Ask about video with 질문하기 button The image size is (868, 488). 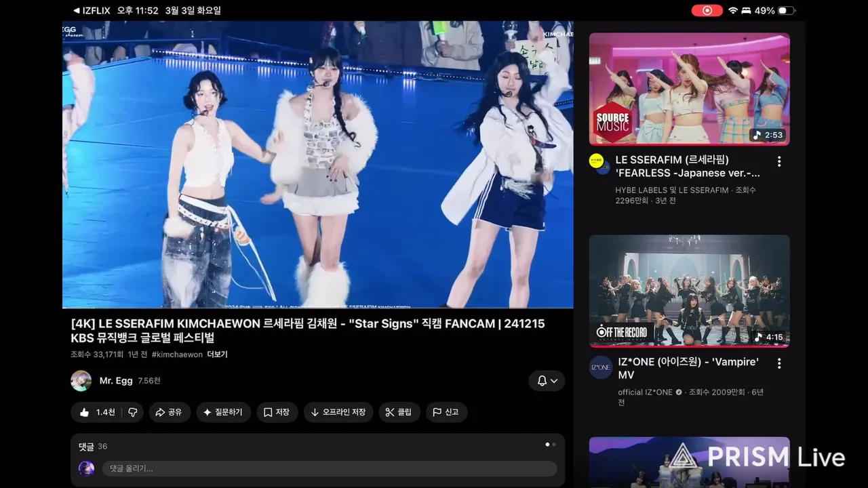[x=223, y=412]
